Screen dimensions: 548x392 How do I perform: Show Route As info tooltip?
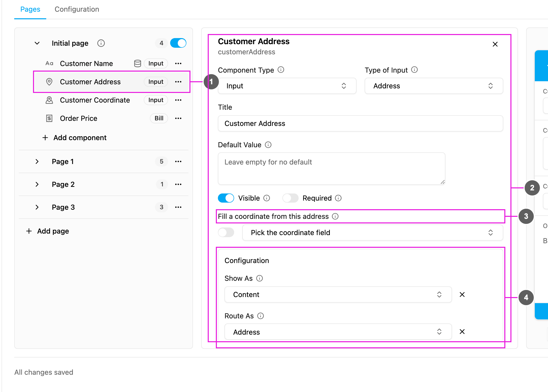tap(261, 316)
